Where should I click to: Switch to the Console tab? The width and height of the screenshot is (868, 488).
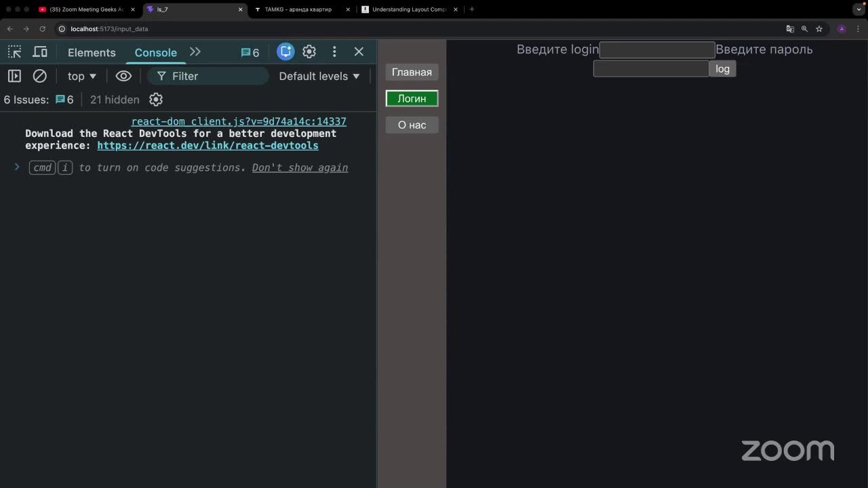(155, 52)
